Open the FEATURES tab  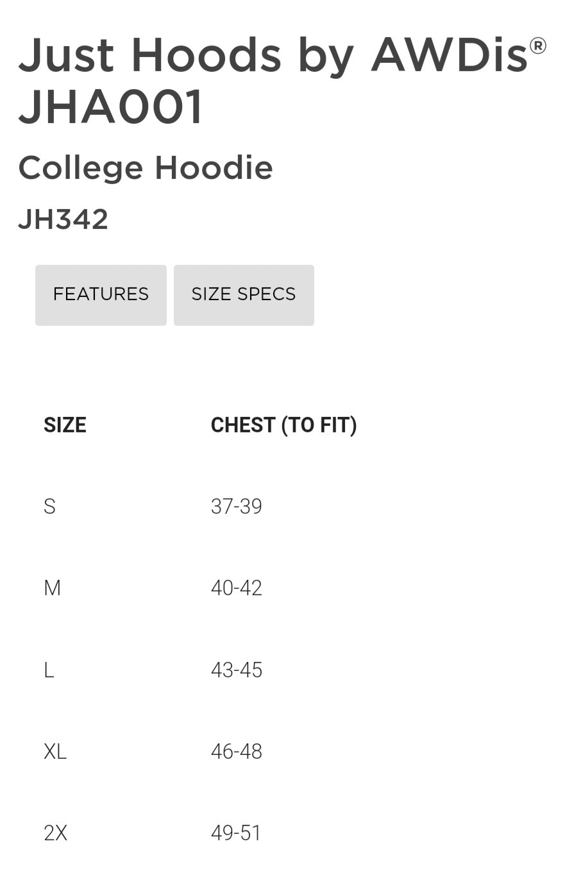[101, 294]
